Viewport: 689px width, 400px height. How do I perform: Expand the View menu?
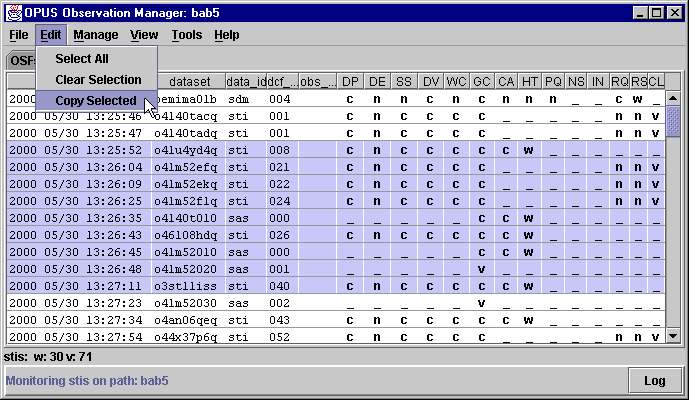click(x=144, y=35)
